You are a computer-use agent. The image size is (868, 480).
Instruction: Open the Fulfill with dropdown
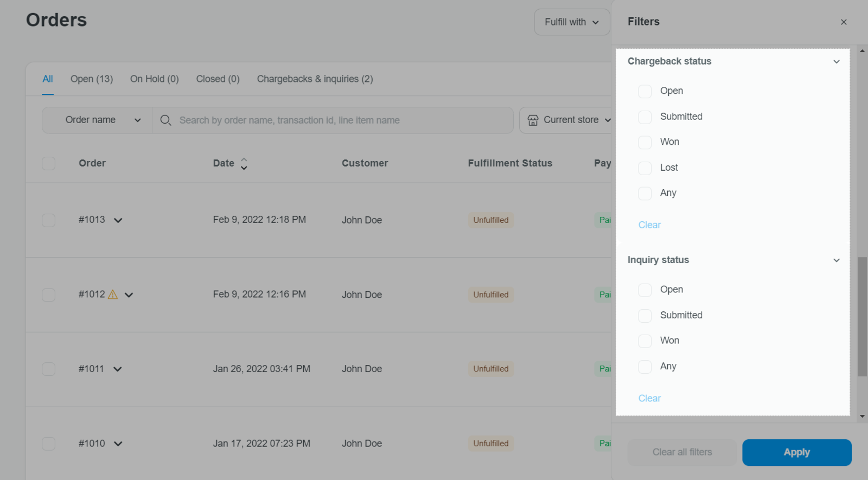point(572,22)
